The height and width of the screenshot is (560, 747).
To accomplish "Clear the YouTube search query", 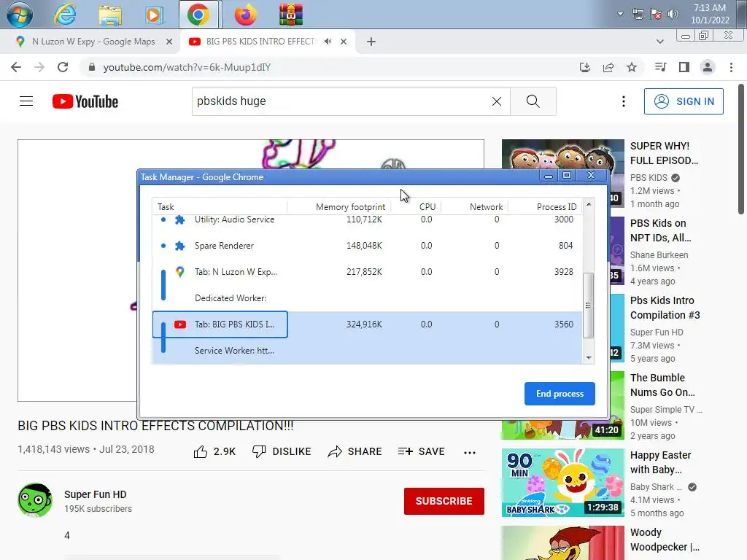I will 496,101.
